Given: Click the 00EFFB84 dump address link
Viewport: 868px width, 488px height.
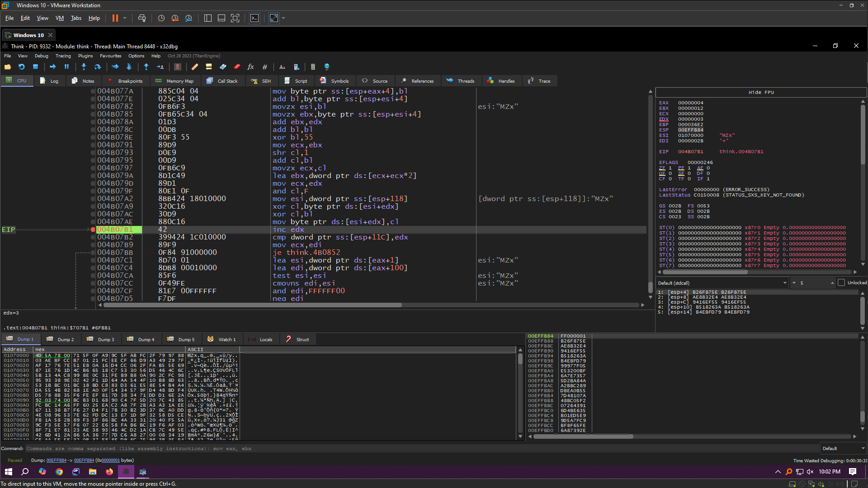Looking at the screenshot, I should (x=56, y=460).
